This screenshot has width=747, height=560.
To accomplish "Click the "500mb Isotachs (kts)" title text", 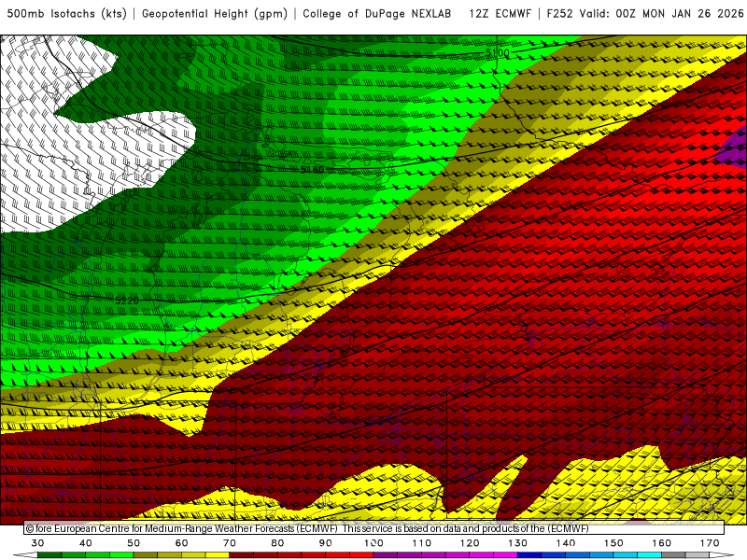I will [x=66, y=14].
